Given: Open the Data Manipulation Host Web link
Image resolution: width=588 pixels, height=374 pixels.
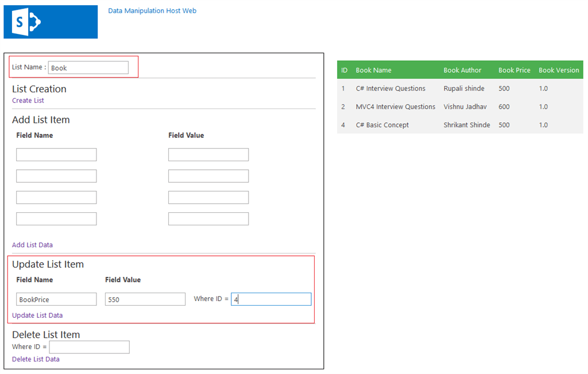Looking at the screenshot, I should click(152, 10).
